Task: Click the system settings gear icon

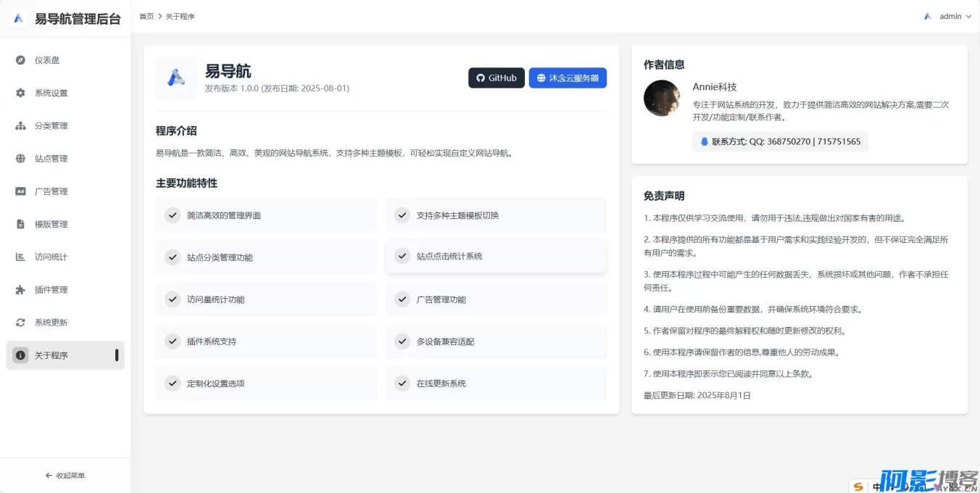Action: point(20,93)
